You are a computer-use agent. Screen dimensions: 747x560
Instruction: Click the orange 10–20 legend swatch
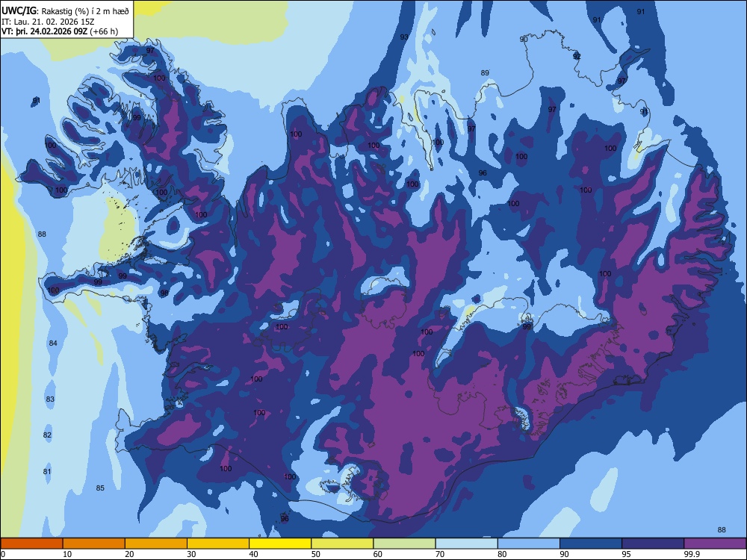pos(94,544)
